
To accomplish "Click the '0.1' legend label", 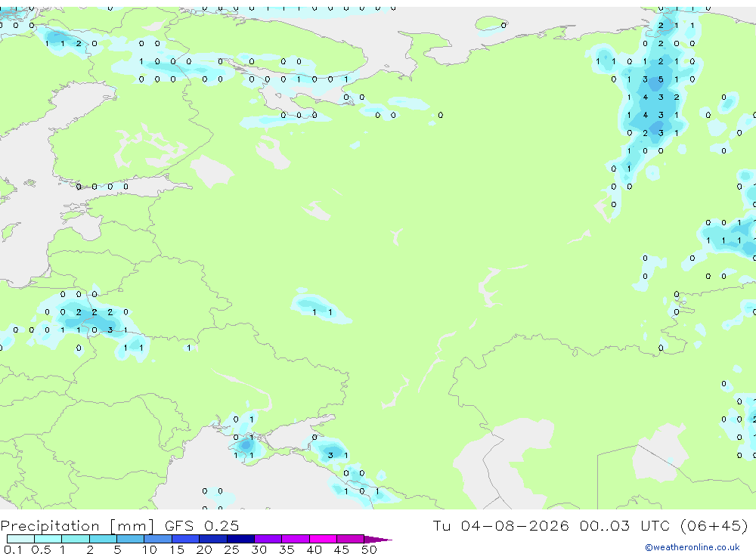I will point(13,549).
